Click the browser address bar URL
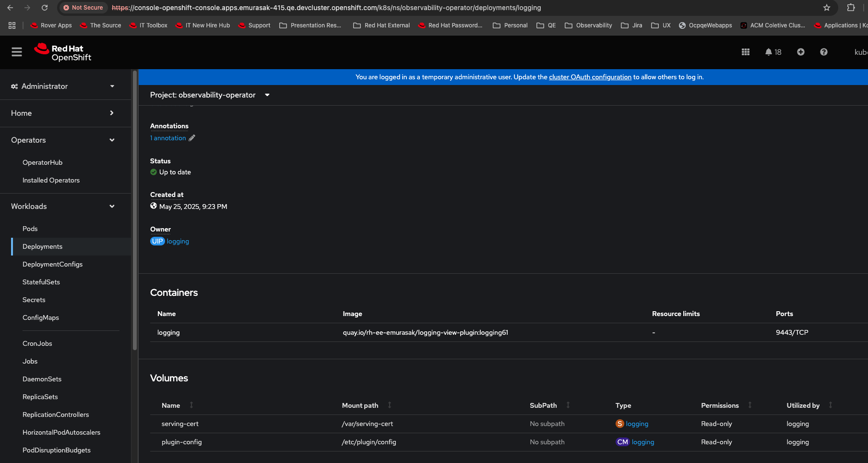Image resolution: width=868 pixels, height=463 pixels. click(326, 8)
